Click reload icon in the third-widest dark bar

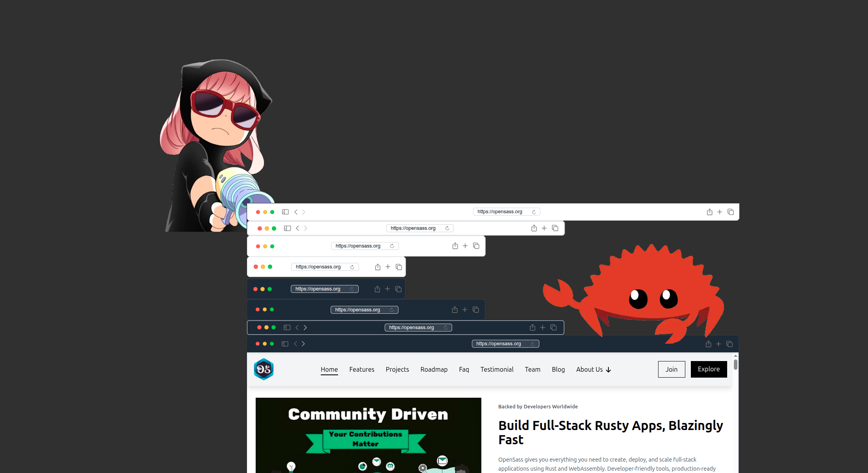tap(391, 310)
